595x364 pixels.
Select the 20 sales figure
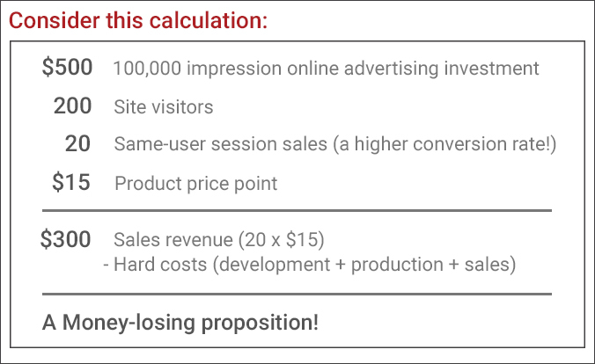(77, 143)
